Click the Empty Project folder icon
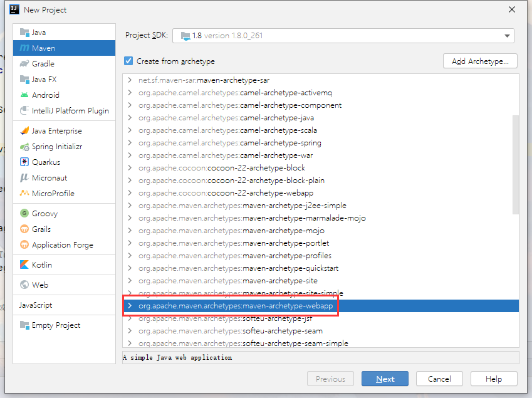Viewport: 532px width, 398px height. [24, 325]
